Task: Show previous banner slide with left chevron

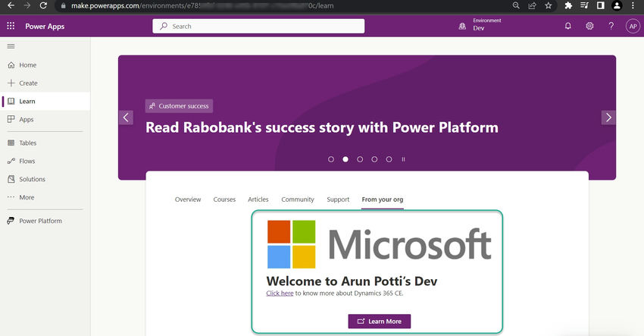Action: 126,118
